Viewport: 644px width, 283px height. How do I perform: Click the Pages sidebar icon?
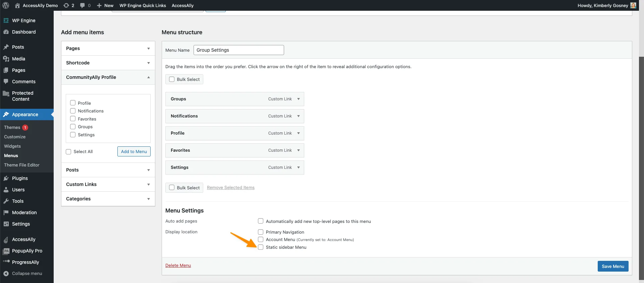(6, 70)
